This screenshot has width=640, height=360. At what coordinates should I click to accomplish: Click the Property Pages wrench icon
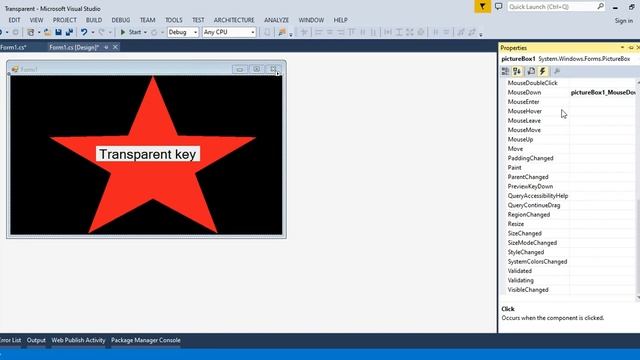tap(557, 71)
